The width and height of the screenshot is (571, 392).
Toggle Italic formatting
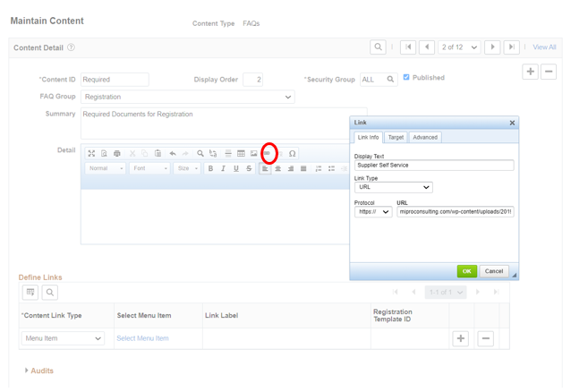click(223, 168)
